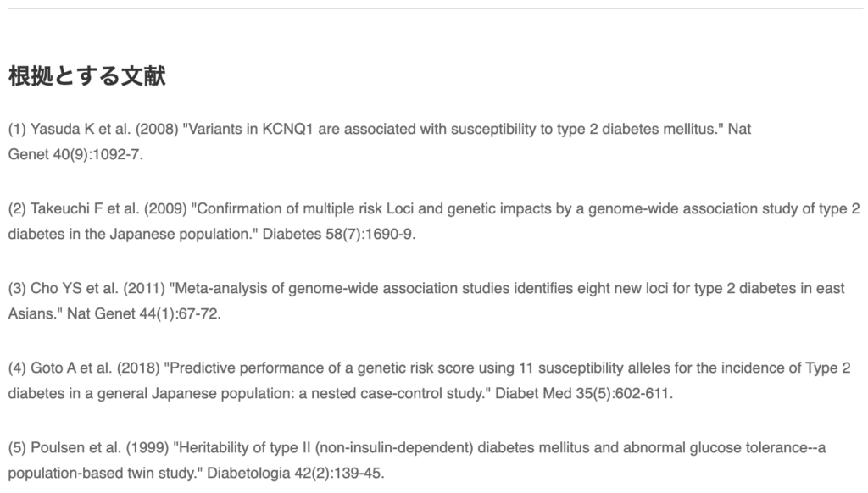
Task: Click the Cho YS et al. (2011) author text
Action: 97,288
